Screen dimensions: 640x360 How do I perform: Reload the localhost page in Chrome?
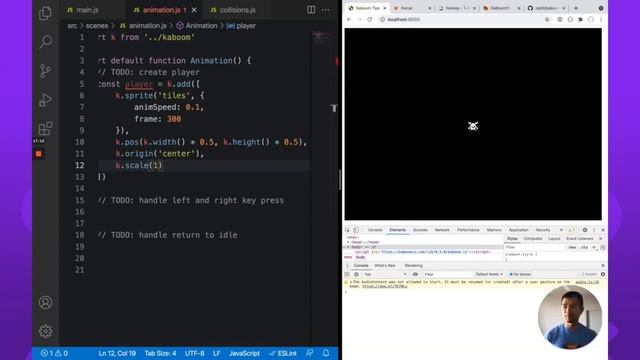[369, 19]
